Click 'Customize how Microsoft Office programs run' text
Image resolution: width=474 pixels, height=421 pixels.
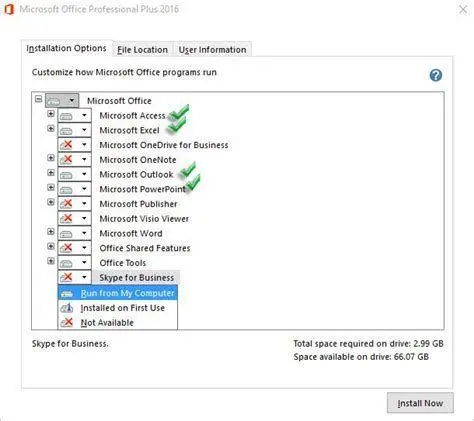click(x=124, y=72)
